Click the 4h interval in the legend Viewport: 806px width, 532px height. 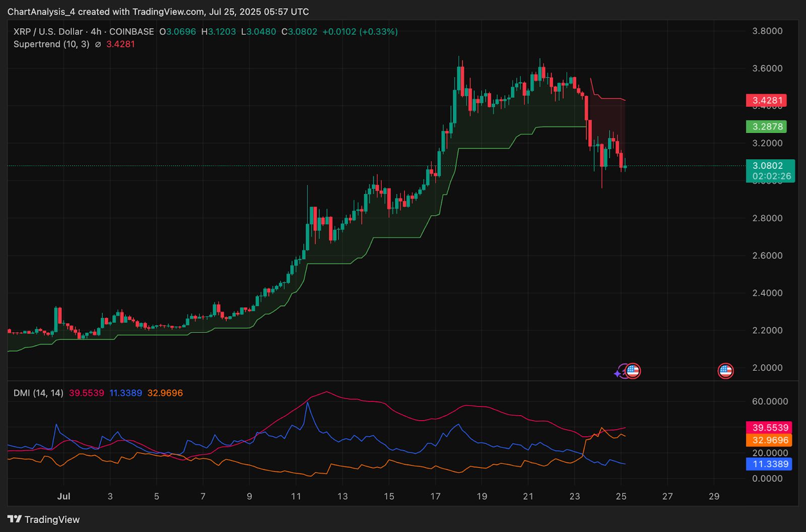tap(96, 32)
